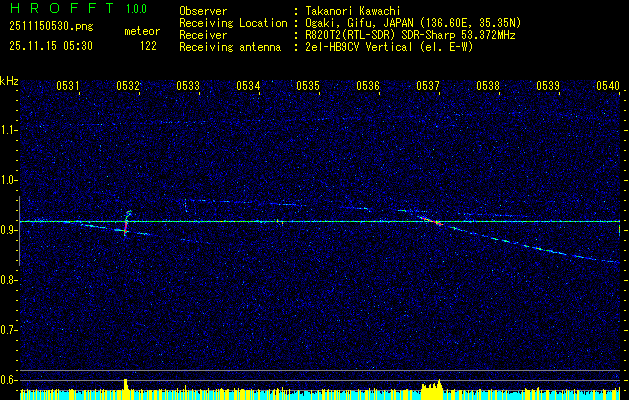Click the 0535 time marker
Image resolution: width=629 pixels, height=400 pixels.
(x=308, y=86)
